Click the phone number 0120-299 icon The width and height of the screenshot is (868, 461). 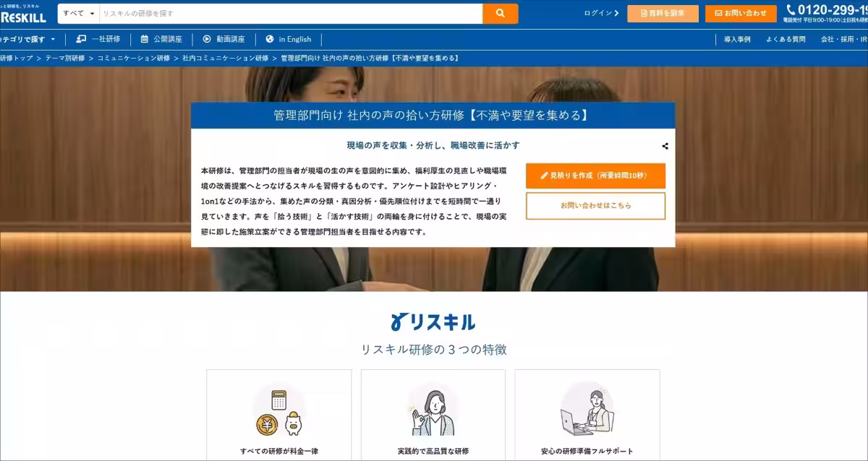[x=791, y=9]
